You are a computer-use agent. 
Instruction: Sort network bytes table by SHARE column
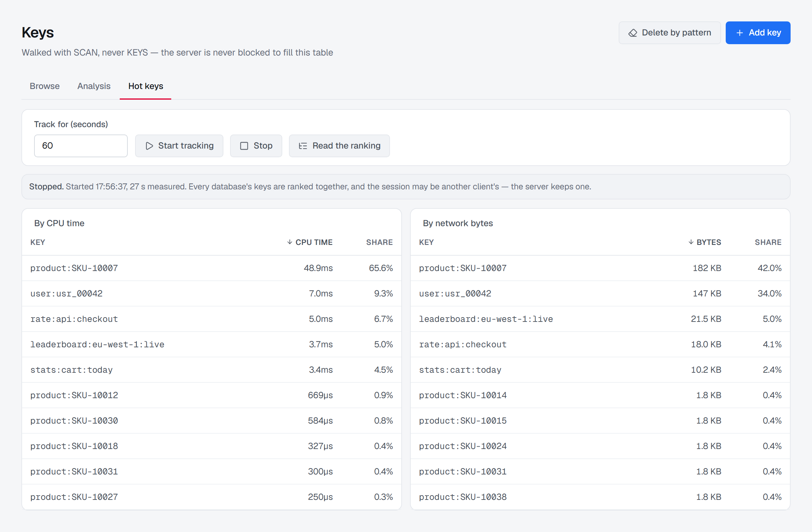[768, 242]
